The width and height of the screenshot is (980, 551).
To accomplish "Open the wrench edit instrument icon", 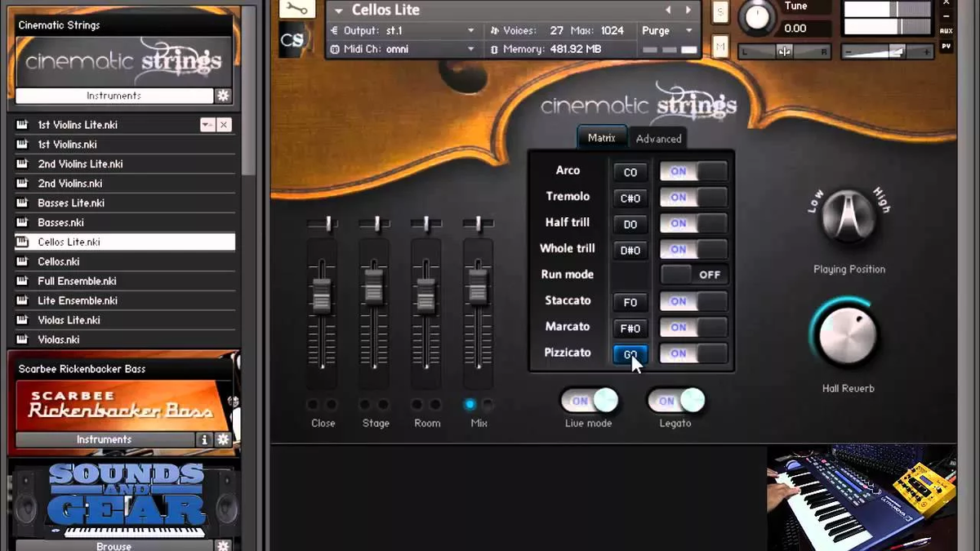I will click(297, 9).
